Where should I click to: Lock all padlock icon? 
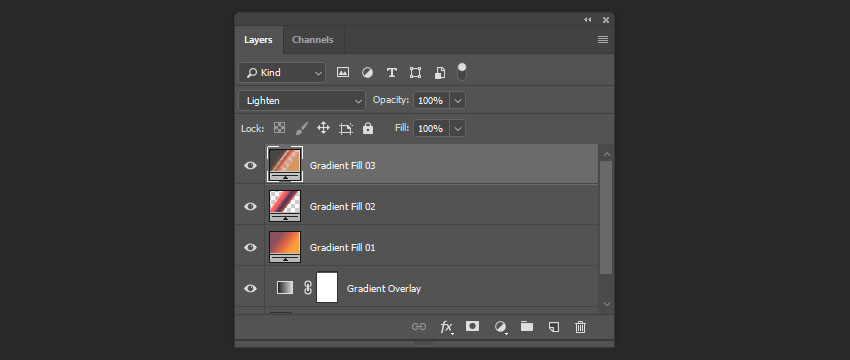click(368, 128)
